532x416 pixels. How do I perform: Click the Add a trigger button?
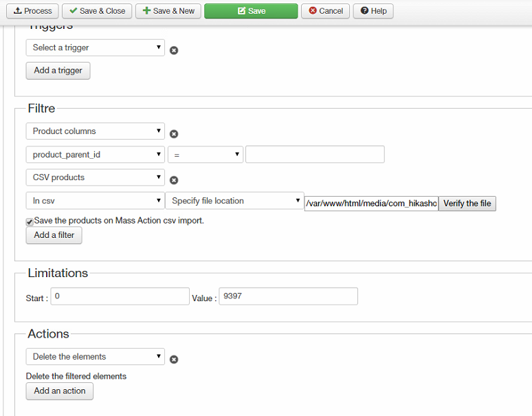tap(58, 70)
